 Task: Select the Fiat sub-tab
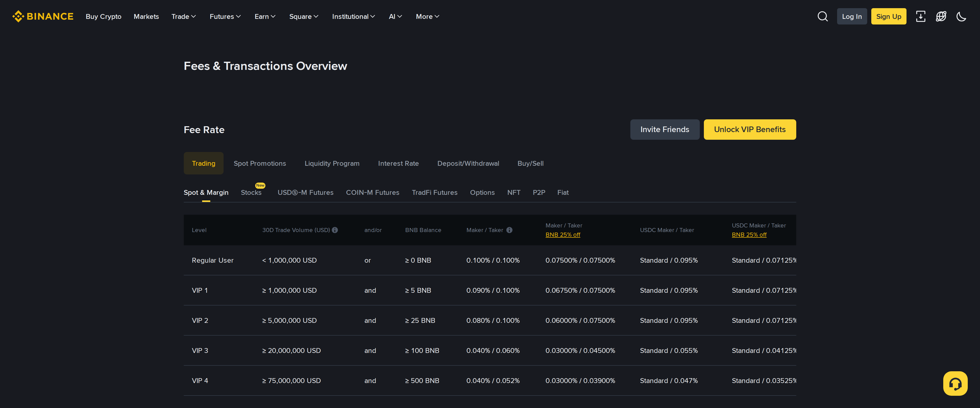563,193
